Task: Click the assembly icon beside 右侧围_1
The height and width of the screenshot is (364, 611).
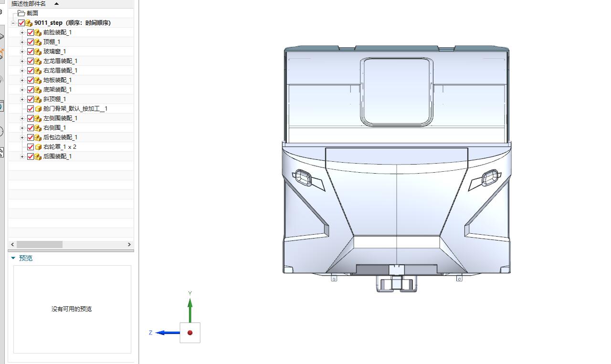Action: (38, 128)
